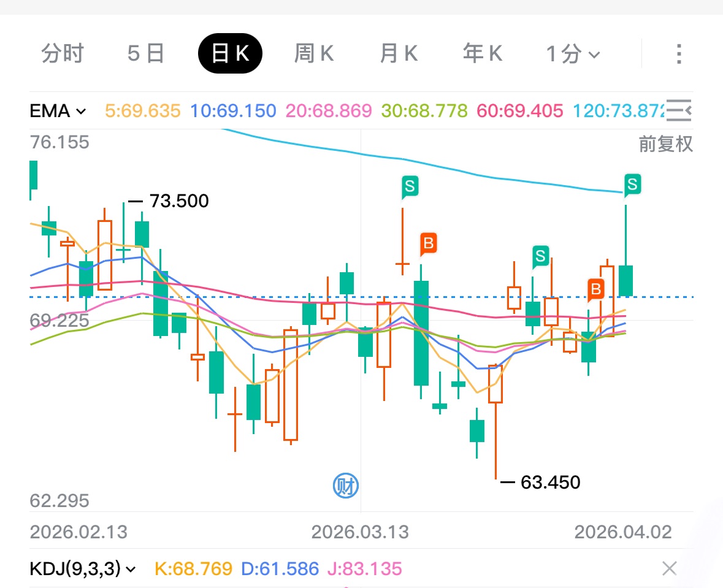Click the orange B buy marker near mid-March

click(x=428, y=243)
